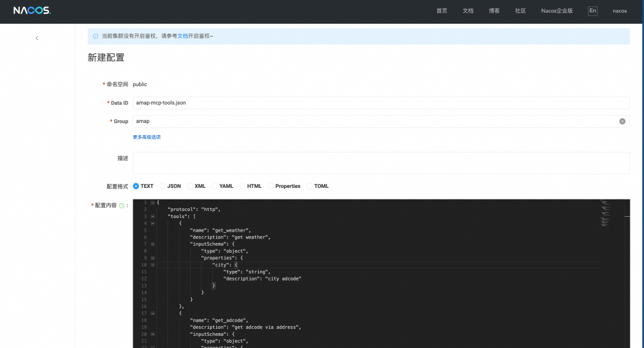Click the "name": "get_adcode" line
644x348 pixels.
(219, 320)
